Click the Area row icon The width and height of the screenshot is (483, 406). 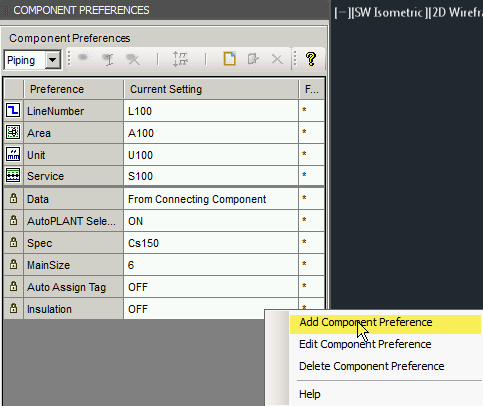click(13, 132)
